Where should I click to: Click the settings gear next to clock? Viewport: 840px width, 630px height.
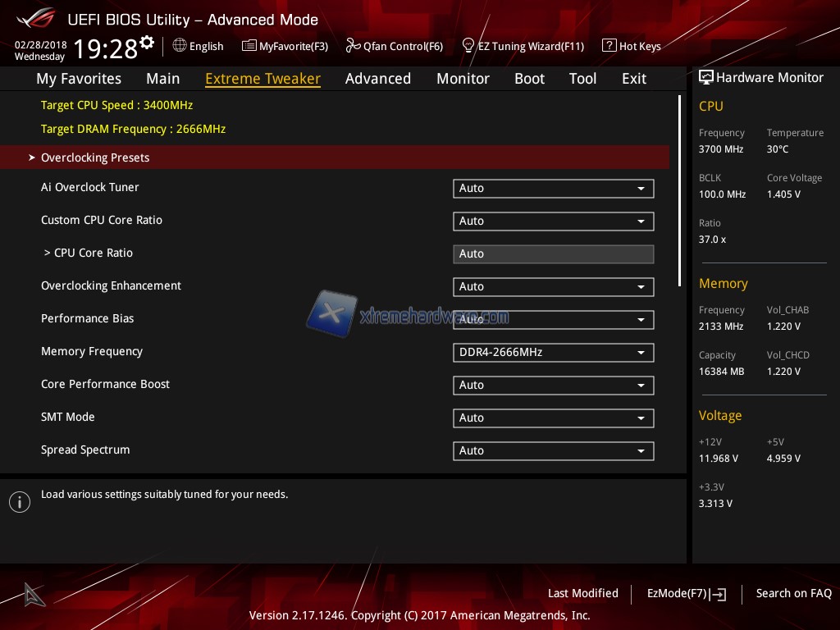pos(147,42)
